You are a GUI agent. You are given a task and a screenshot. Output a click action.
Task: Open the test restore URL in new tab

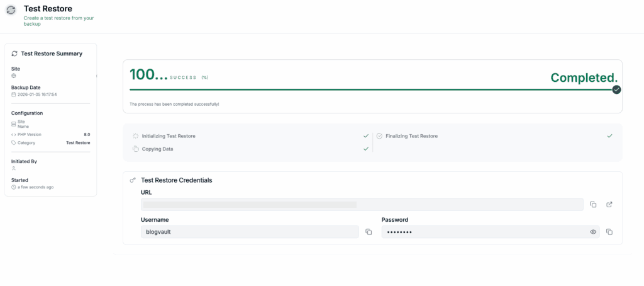click(609, 205)
